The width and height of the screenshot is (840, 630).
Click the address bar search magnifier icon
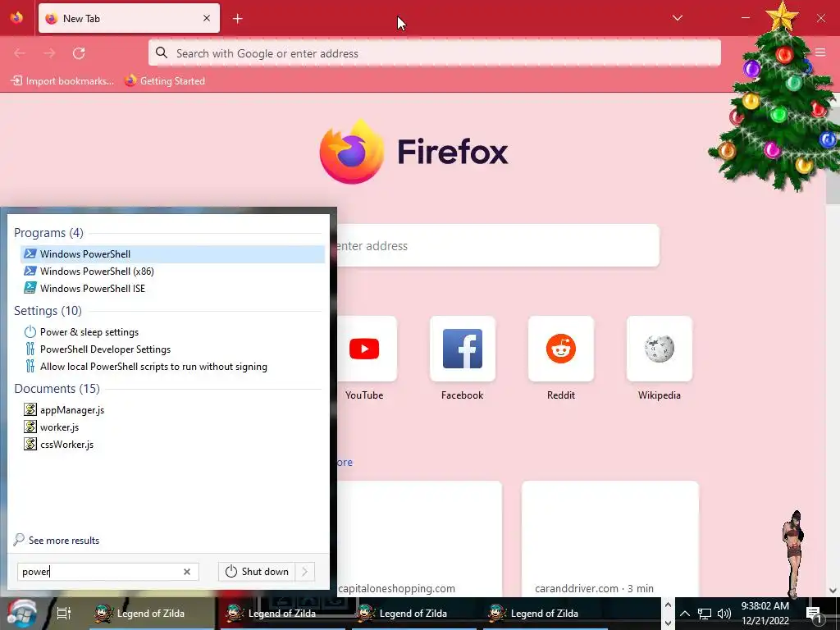(162, 52)
